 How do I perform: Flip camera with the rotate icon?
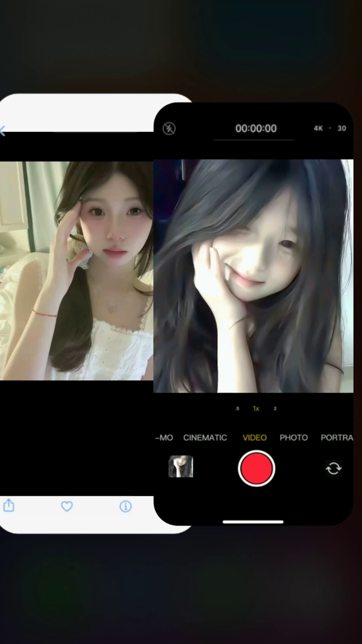pyautogui.click(x=334, y=468)
